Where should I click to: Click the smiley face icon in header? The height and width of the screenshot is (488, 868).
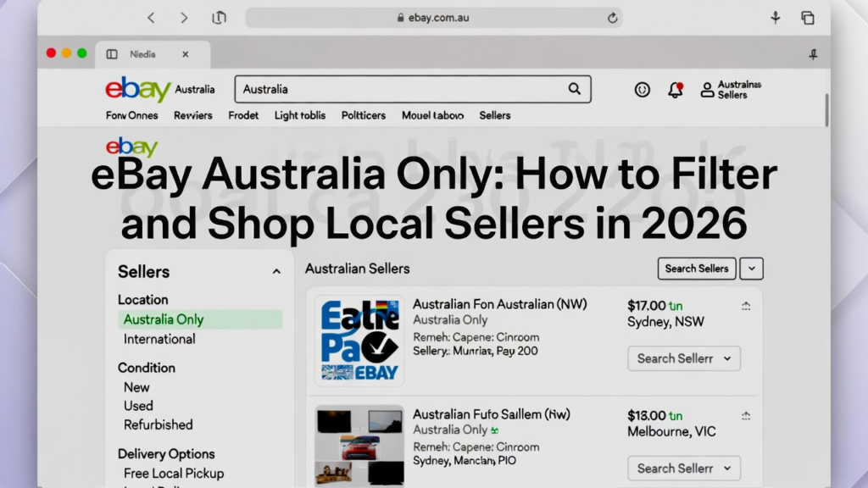point(643,89)
